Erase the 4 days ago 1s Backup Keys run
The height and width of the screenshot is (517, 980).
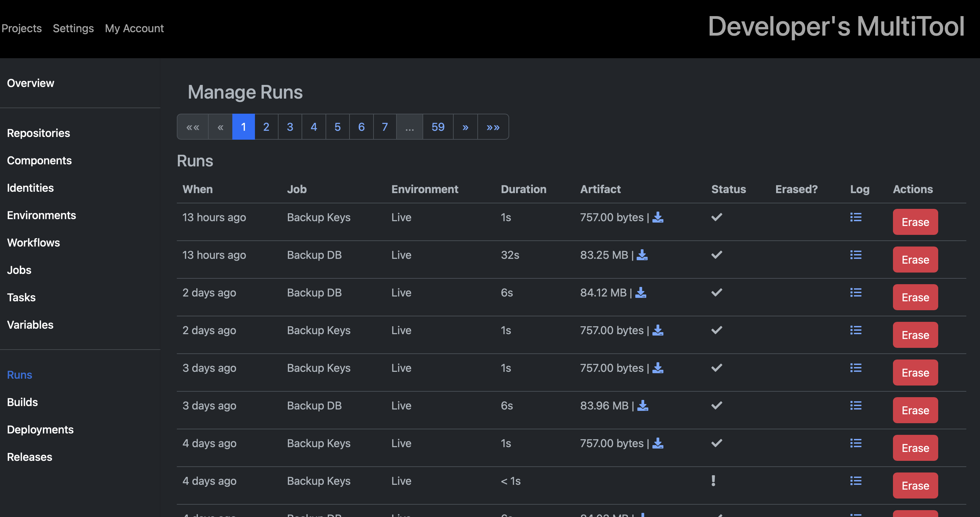[x=915, y=448]
